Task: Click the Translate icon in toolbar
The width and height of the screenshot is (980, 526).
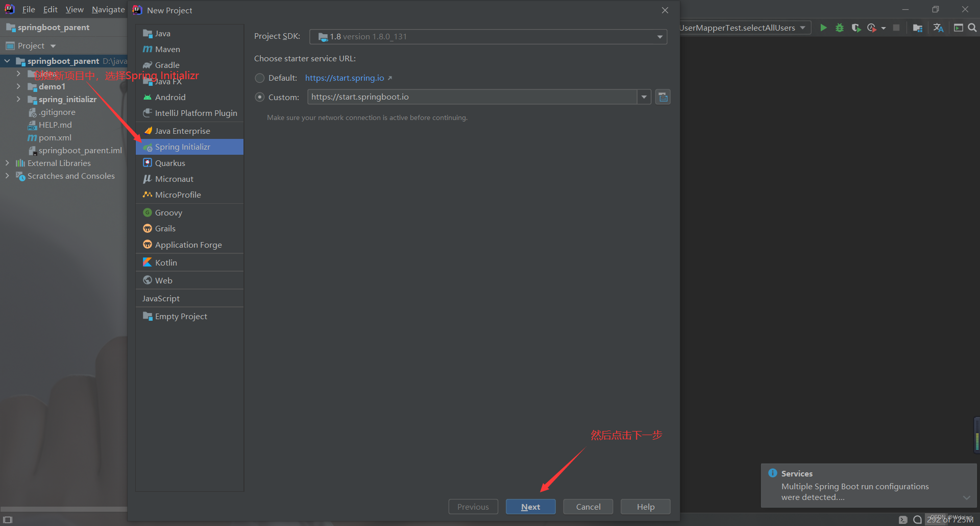Action: coord(938,28)
